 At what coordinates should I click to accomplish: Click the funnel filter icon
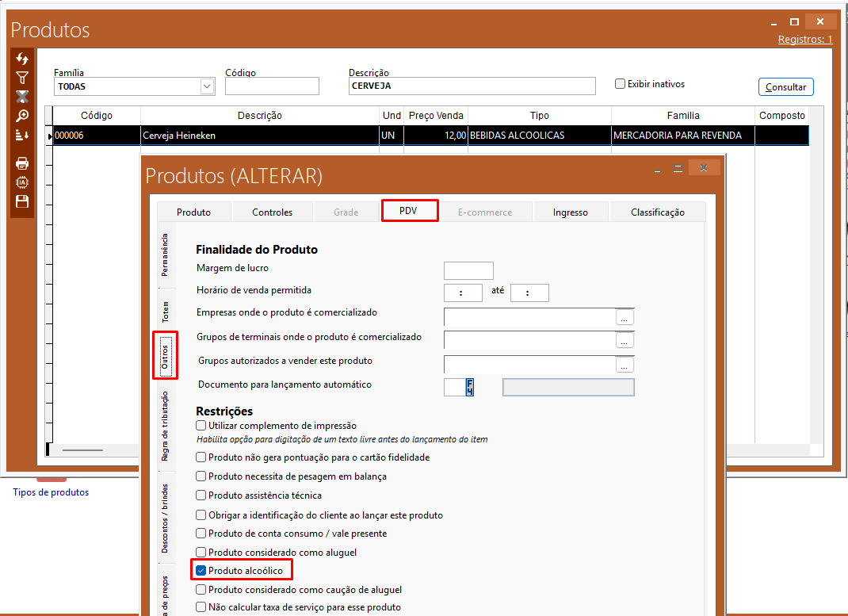click(x=22, y=78)
